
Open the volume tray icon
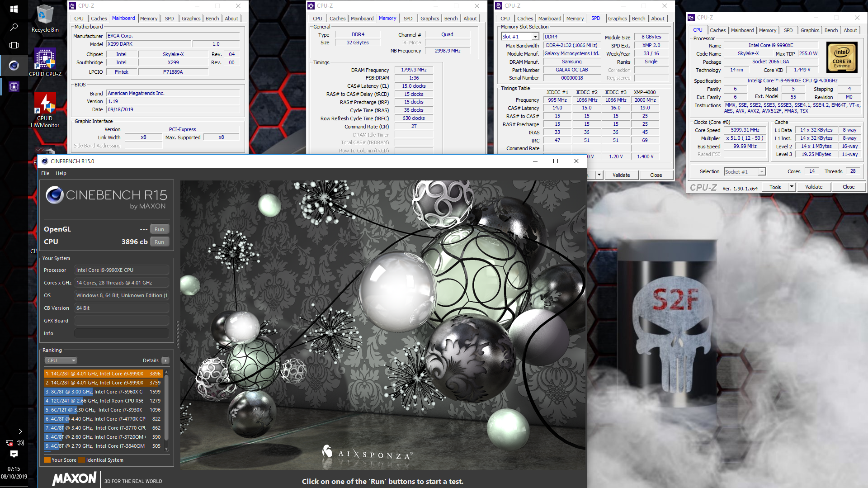click(20, 443)
